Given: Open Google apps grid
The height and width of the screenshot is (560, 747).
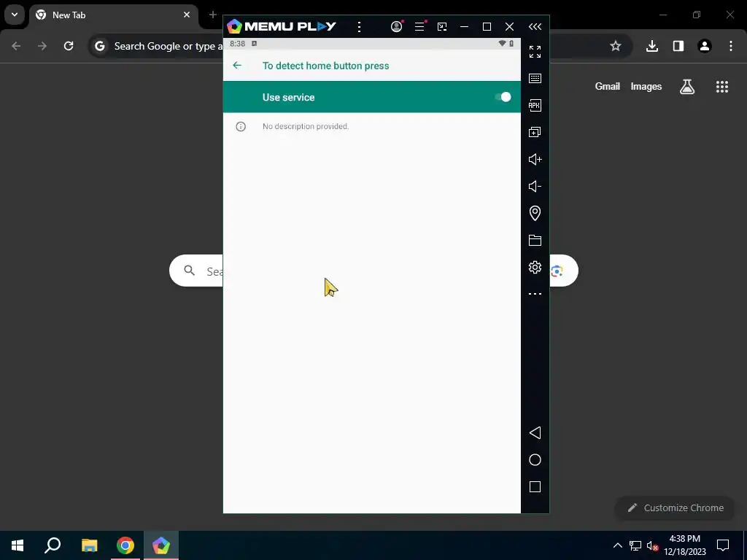Looking at the screenshot, I should tap(722, 86).
